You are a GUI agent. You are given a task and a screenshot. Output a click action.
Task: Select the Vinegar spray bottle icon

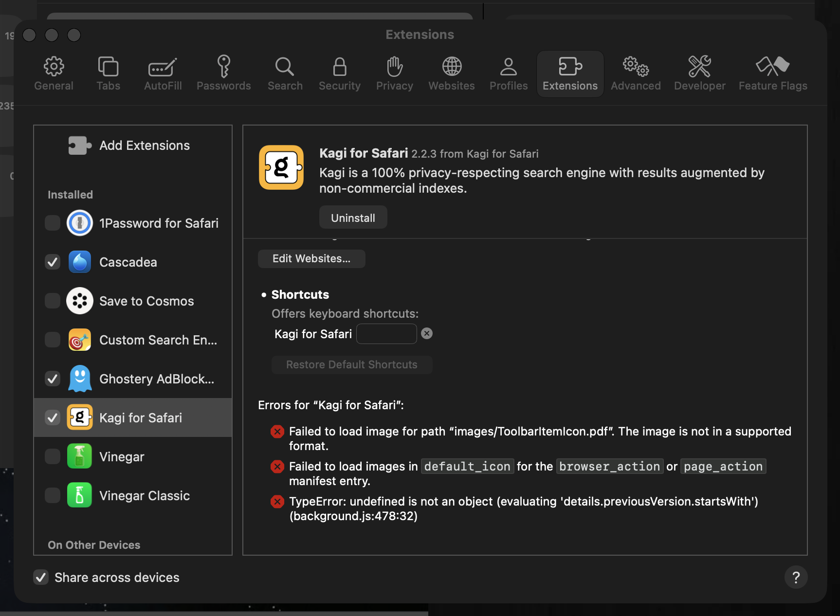tap(80, 456)
